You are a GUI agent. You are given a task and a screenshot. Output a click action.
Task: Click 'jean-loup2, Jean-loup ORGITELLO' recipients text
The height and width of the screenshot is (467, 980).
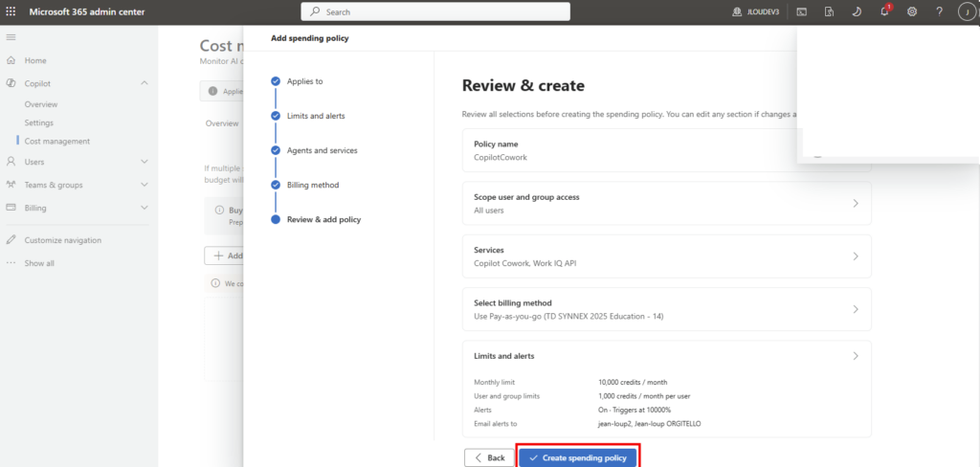click(648, 424)
